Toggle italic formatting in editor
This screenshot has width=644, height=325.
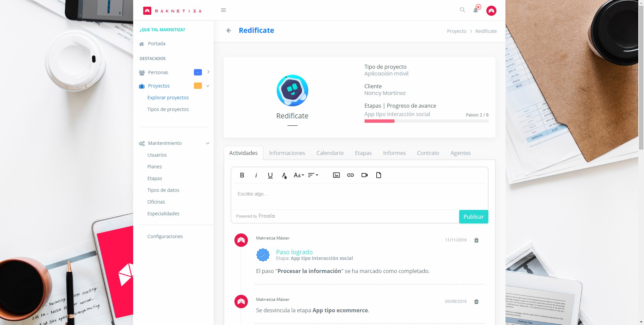click(x=256, y=175)
